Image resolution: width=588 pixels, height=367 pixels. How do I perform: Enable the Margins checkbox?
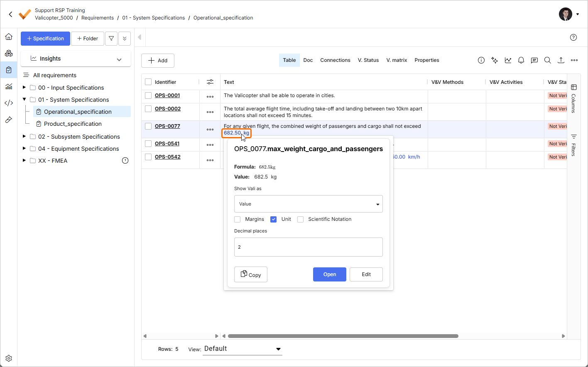pos(237,219)
